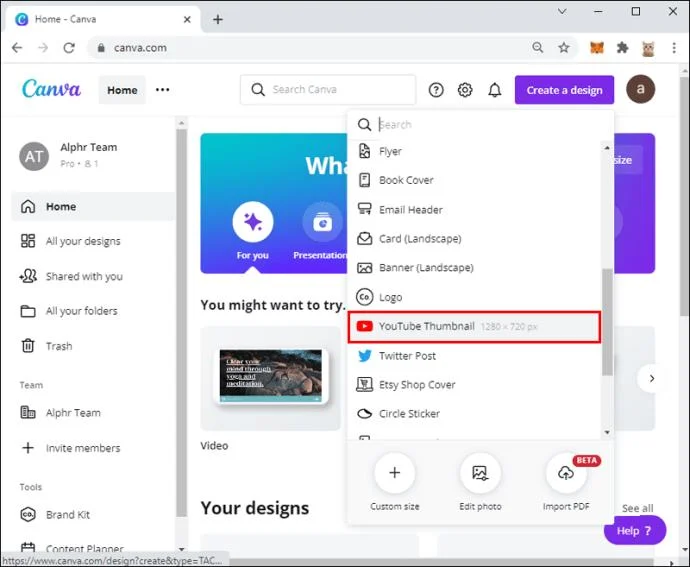Choose the Twitter Post option
690x567 pixels.
(474, 356)
